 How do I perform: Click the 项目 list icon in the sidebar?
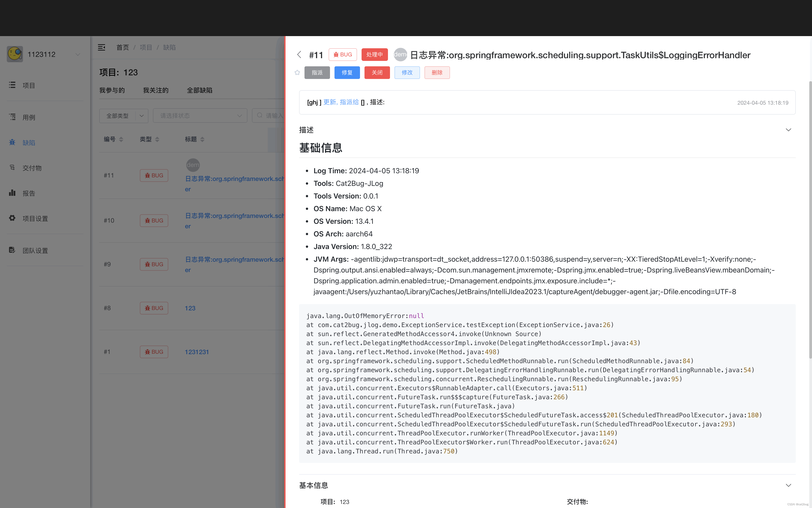point(29,85)
